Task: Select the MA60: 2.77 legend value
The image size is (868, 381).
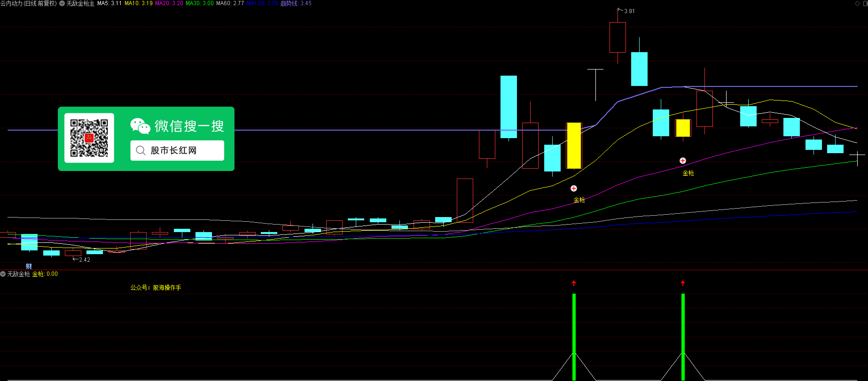Action: pyautogui.click(x=230, y=3)
